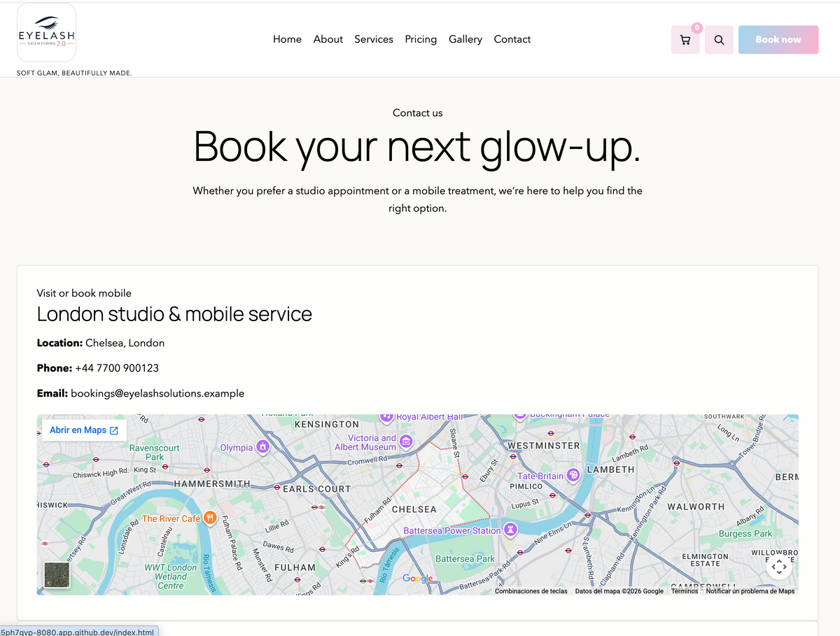Viewport: 840px width, 636px height.
Task: Select the Victoria and Albert Museum marker
Action: point(406,441)
